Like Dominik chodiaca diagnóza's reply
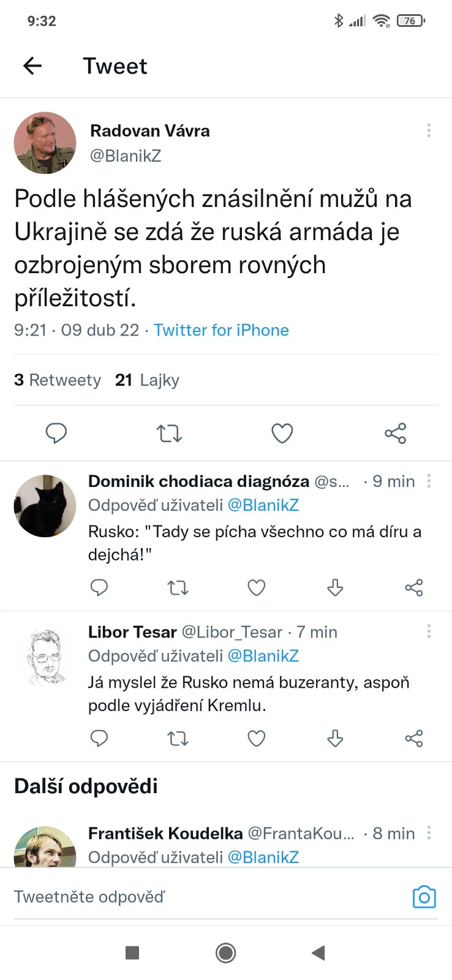452x980 pixels. point(256,588)
